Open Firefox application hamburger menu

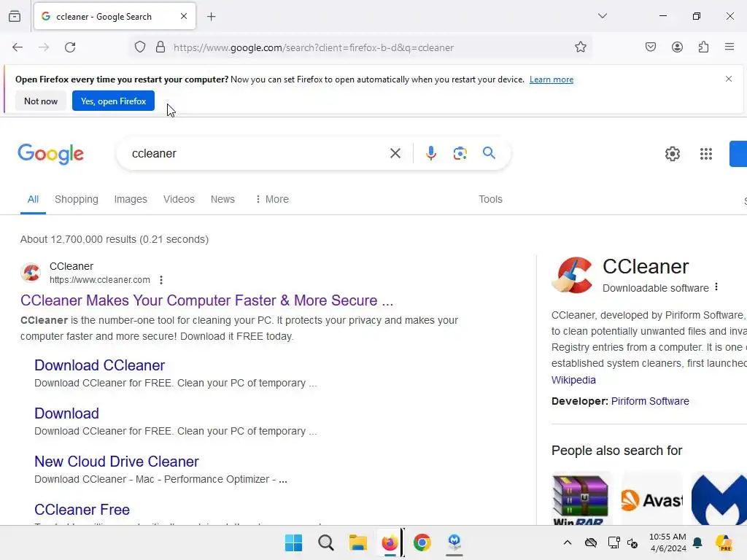click(x=729, y=47)
